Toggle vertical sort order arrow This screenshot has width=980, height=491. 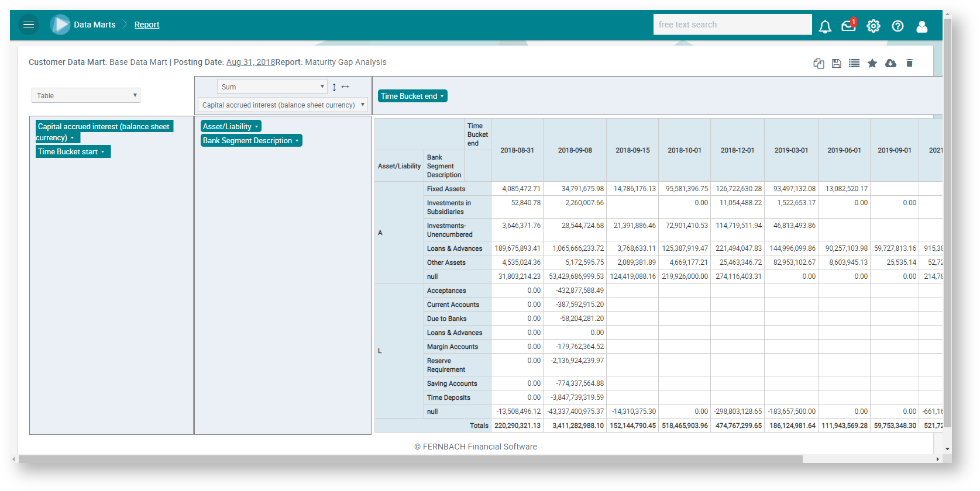pyautogui.click(x=334, y=87)
